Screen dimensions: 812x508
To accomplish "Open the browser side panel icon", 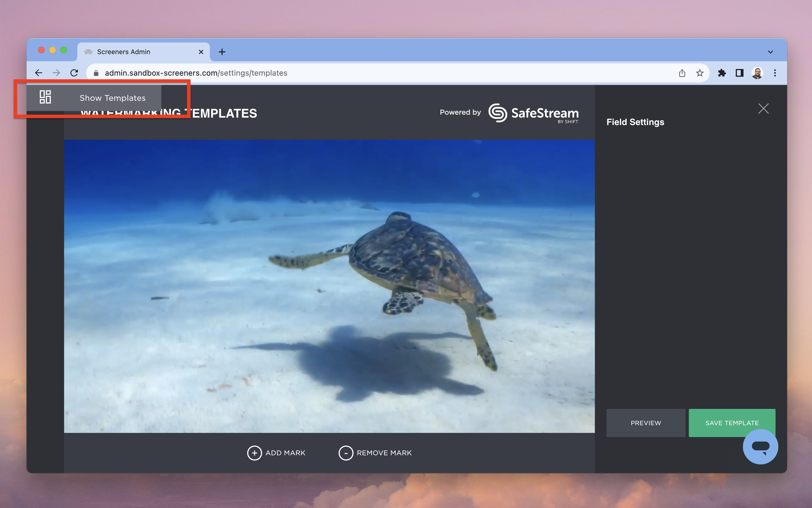I will pyautogui.click(x=739, y=73).
